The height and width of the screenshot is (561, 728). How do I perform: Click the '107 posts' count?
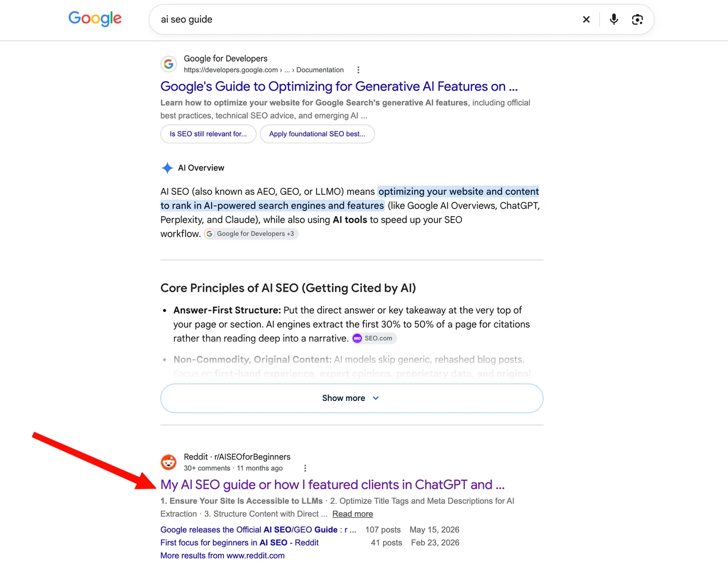click(x=383, y=530)
